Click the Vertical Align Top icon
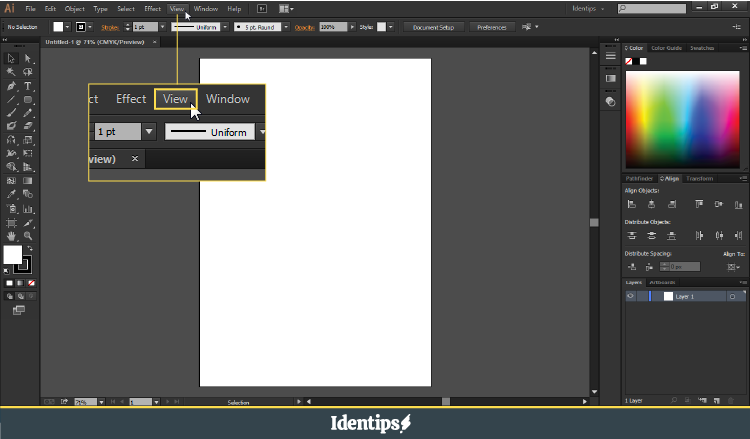 point(697,204)
